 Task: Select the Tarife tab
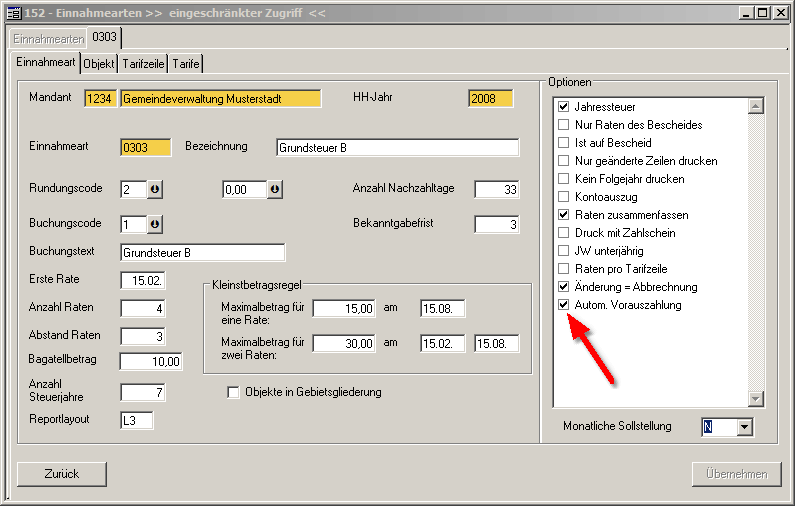[x=186, y=63]
